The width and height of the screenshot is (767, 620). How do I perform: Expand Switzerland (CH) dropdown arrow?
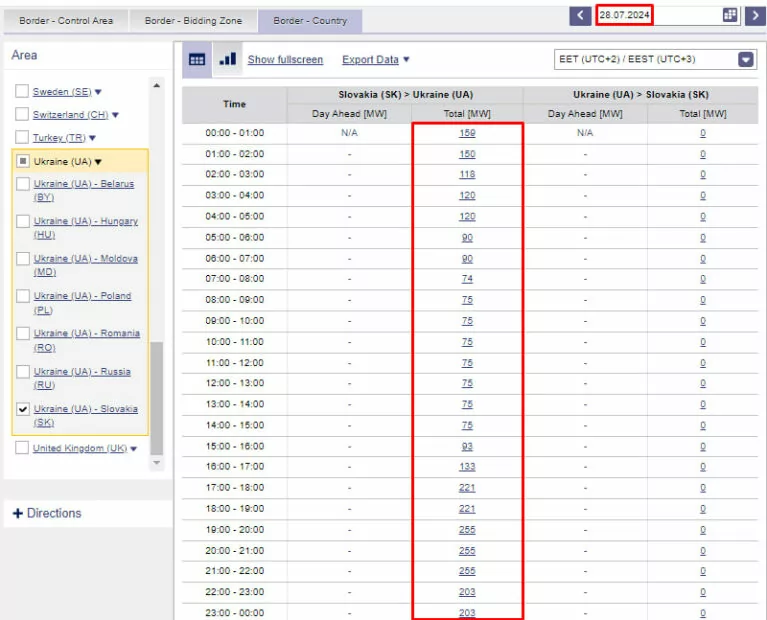click(115, 115)
